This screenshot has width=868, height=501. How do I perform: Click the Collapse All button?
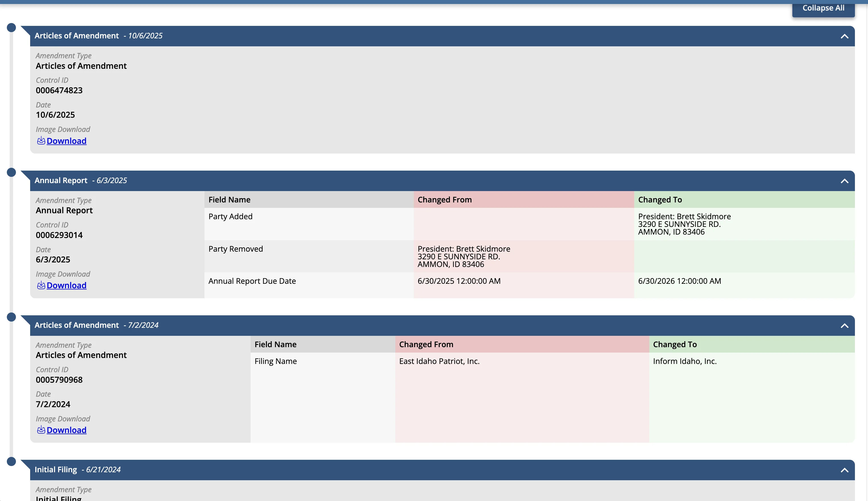click(823, 7)
